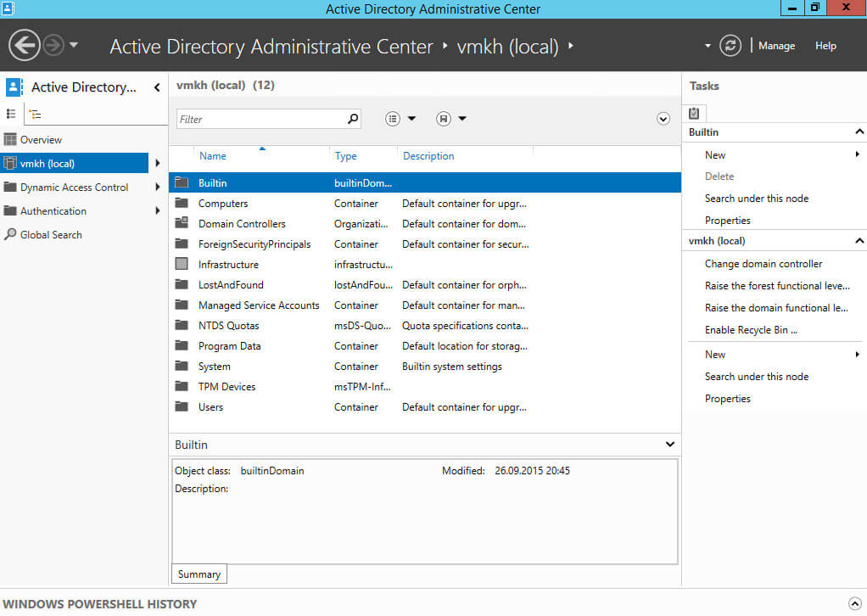Open the Manage menu
Viewport: 867px width, 616px height.
tap(776, 46)
